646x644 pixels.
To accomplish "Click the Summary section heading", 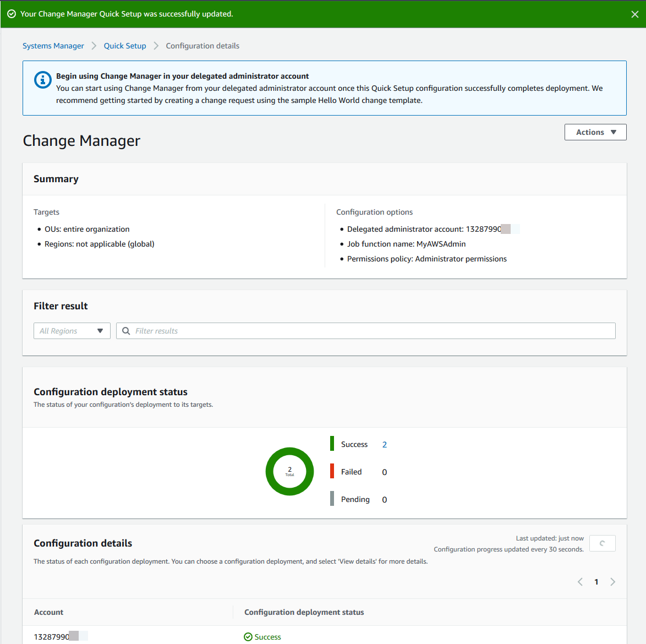I will (56, 179).
